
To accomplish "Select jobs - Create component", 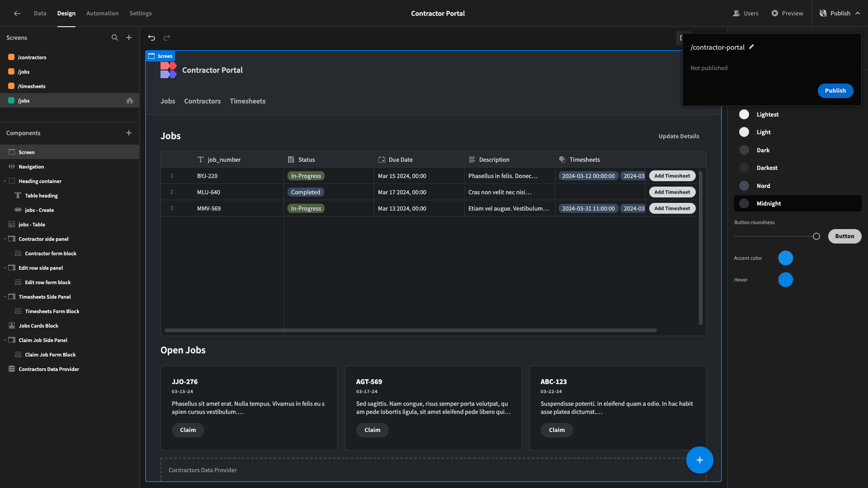I will click(x=70, y=210).
